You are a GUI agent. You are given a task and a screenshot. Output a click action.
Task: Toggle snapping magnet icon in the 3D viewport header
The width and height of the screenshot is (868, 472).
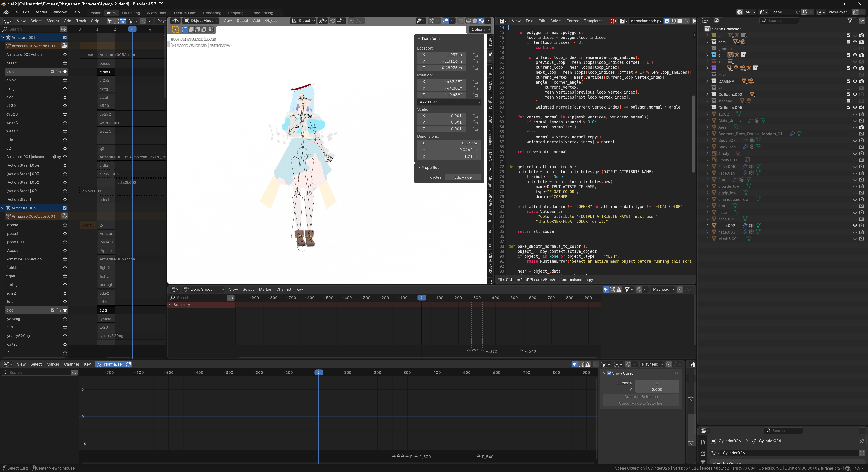coord(333,21)
